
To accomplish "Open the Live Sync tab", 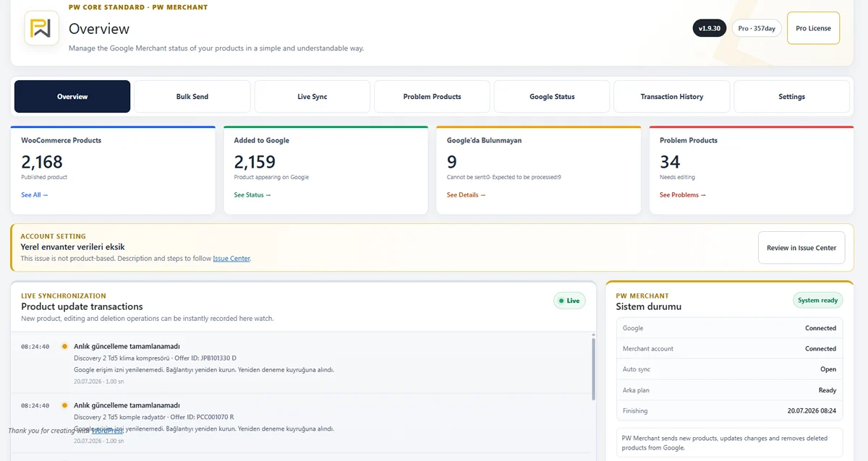I will point(312,97).
